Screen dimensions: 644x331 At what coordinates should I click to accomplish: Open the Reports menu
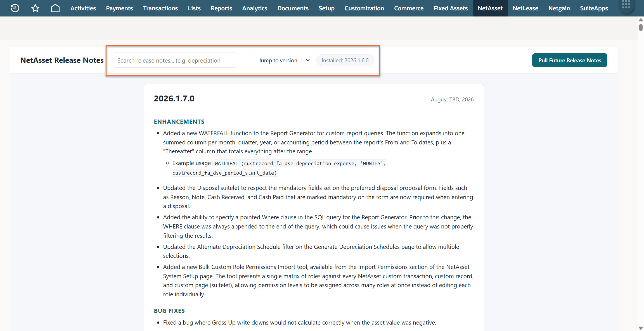click(x=221, y=8)
